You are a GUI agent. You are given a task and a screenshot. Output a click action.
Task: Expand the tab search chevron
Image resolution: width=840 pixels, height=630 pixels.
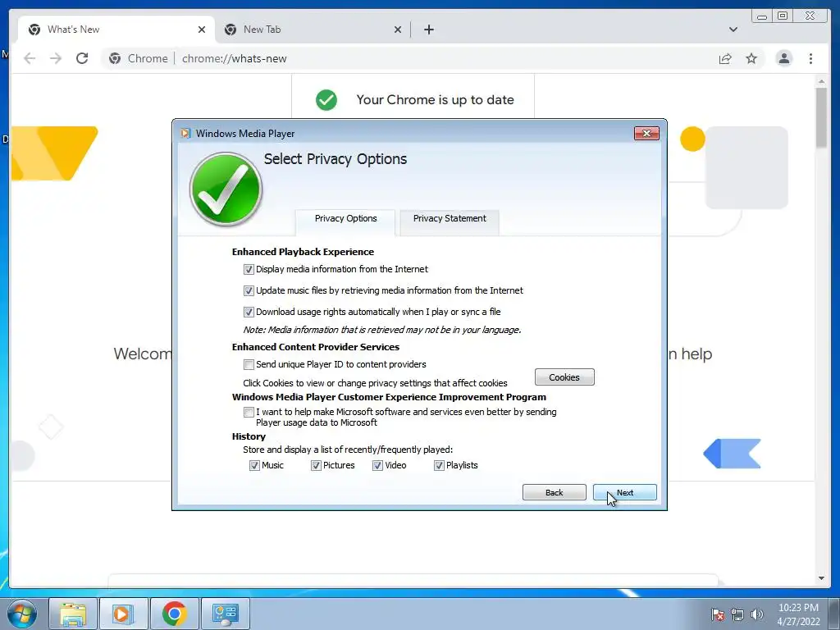pyautogui.click(x=733, y=30)
